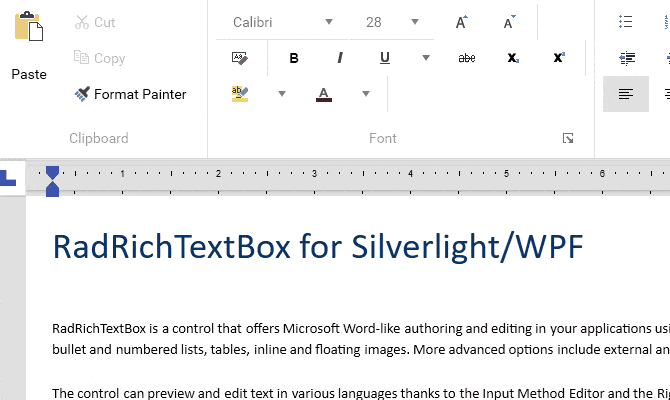Activate the Format Painter

130,94
